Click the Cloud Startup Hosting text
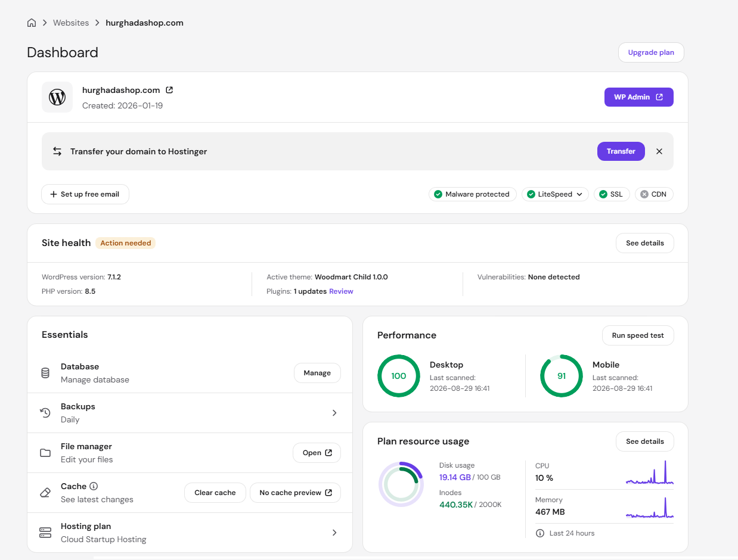Viewport: 738px width, 560px height. [x=104, y=539]
